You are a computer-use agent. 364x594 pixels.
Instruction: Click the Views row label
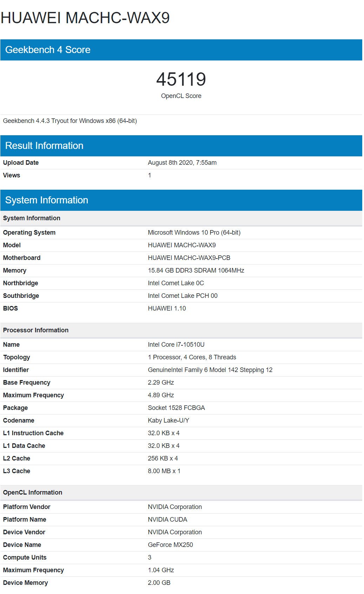tap(12, 175)
